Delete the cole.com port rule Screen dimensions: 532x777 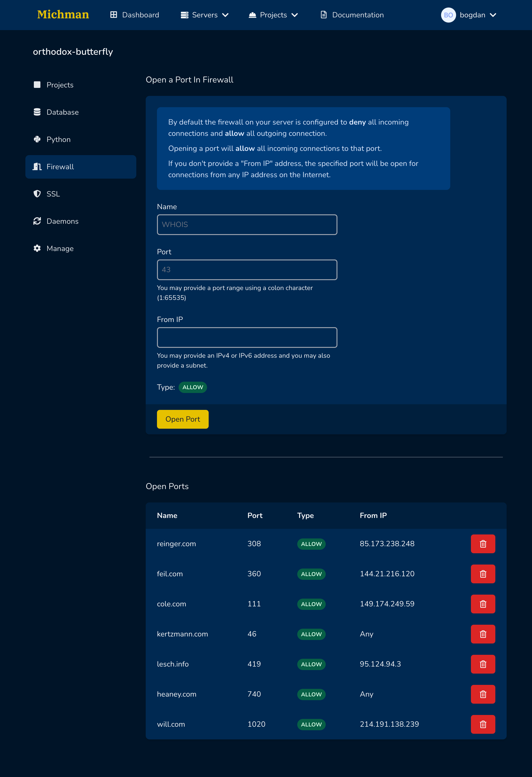tap(483, 604)
